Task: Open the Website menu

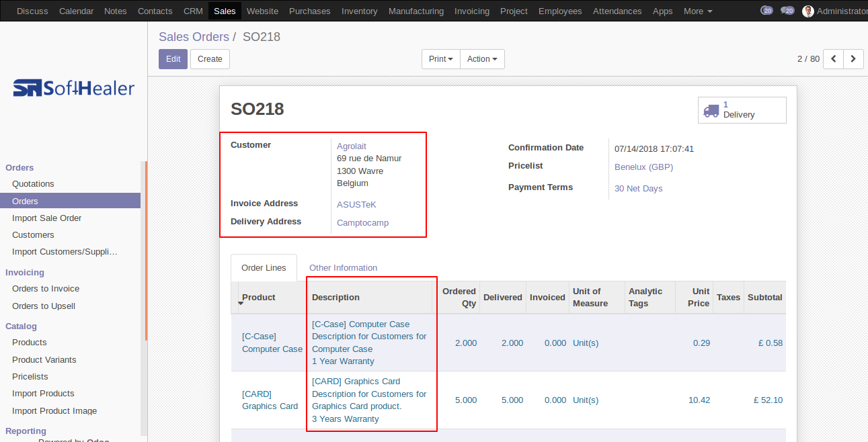Action: (262, 11)
